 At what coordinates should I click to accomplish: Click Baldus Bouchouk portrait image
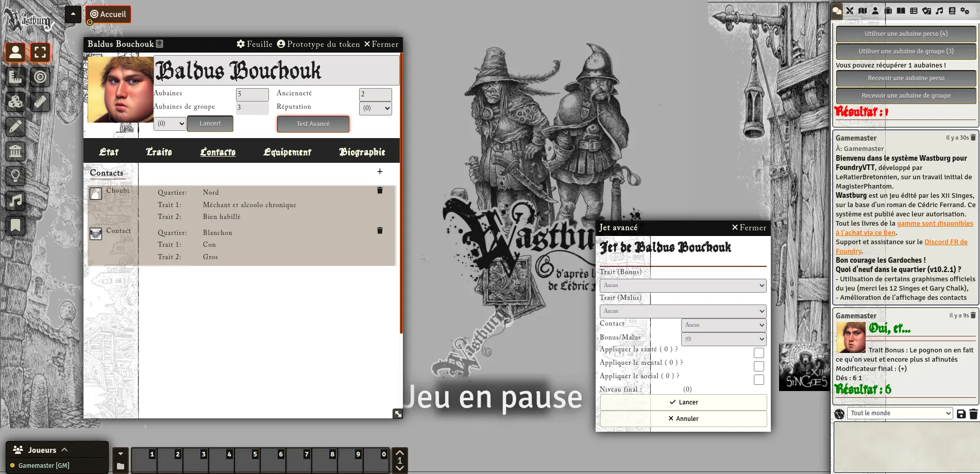point(121,90)
